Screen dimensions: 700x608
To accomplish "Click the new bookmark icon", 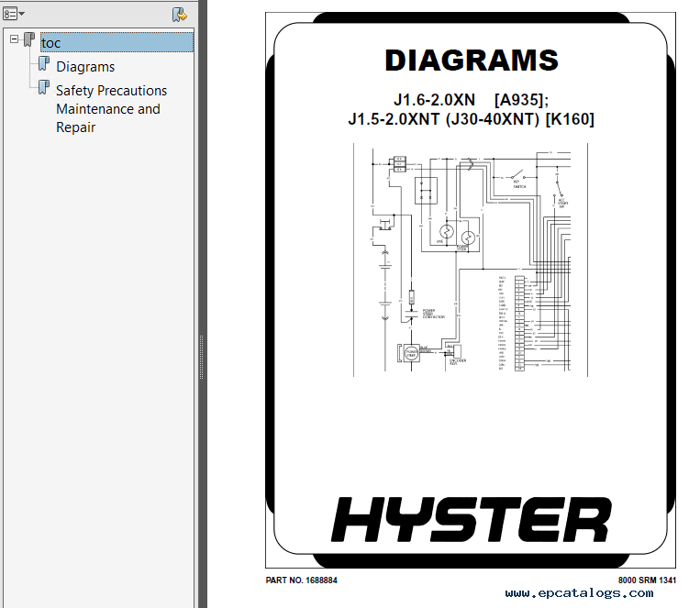I will 180,15.
